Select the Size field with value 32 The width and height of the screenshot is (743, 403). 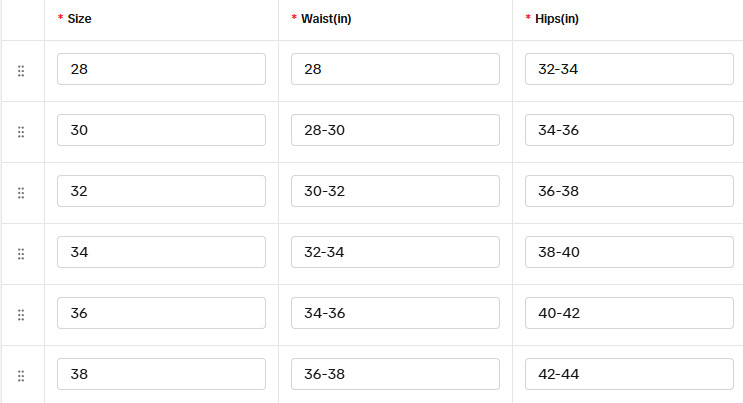coord(161,191)
